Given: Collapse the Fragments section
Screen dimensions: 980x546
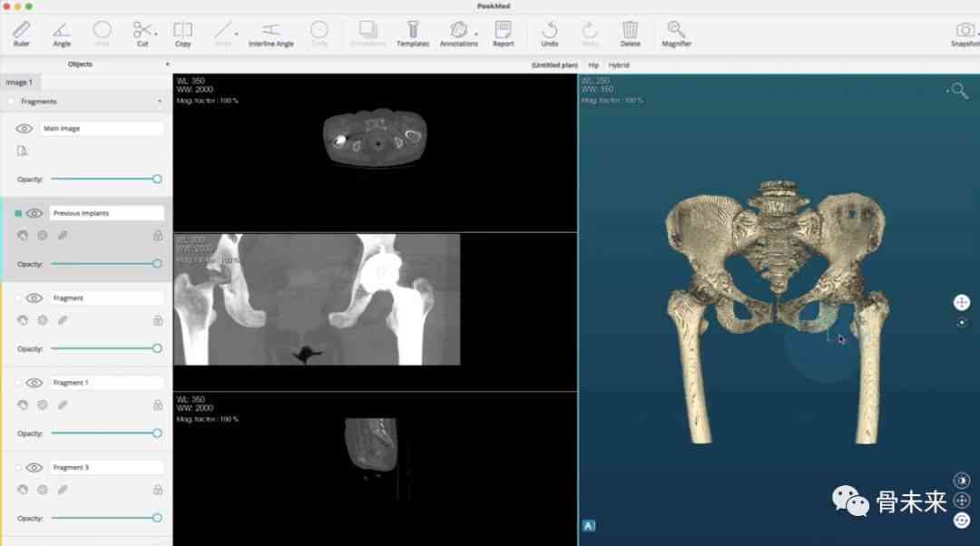Looking at the screenshot, I should (160, 102).
